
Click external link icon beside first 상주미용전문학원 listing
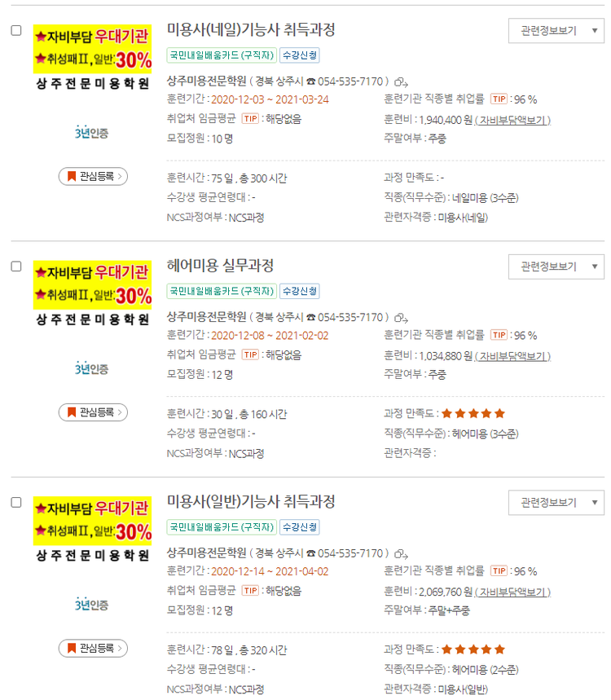tap(402, 82)
